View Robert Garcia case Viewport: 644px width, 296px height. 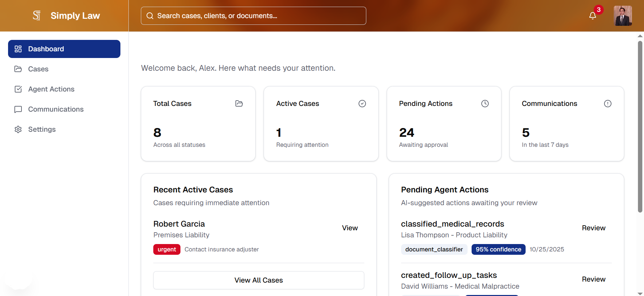(x=350, y=228)
